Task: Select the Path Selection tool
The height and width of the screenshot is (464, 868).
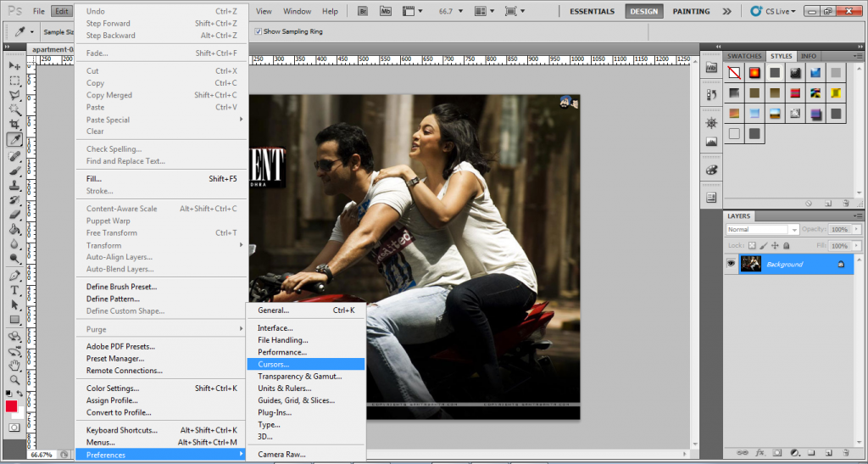Action: 15,305
